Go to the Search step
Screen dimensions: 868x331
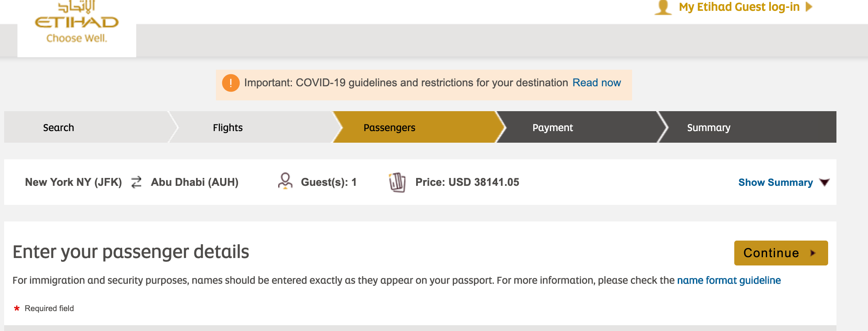click(59, 128)
